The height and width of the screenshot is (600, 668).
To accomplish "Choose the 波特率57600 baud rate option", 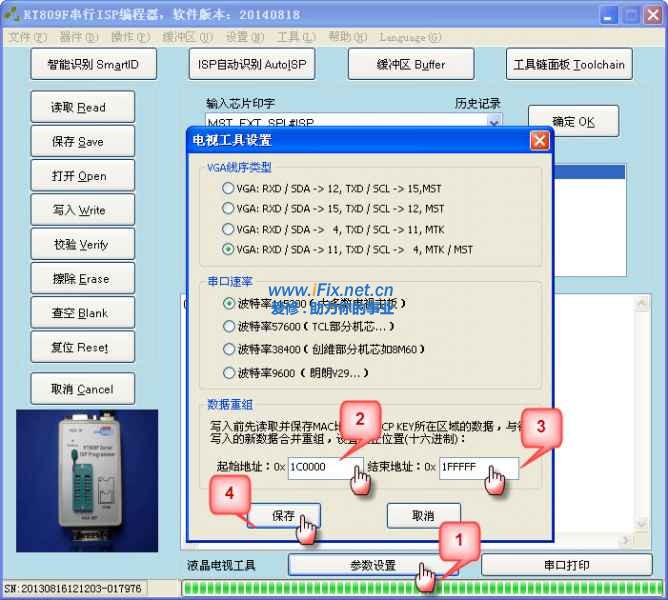I will 229,326.
